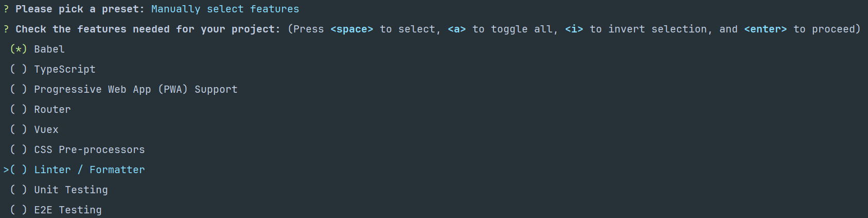The height and width of the screenshot is (218, 868).
Task: Click the "E2E Testing" option text
Action: pos(68,210)
